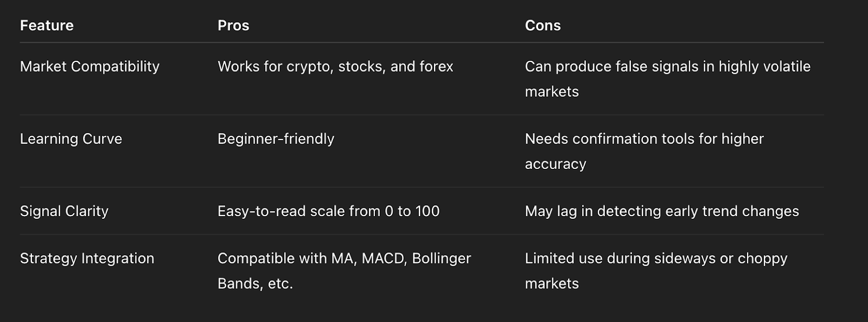Image resolution: width=868 pixels, height=322 pixels.
Task: Click the word 'accuracy' in Cons
Action: 556,164
